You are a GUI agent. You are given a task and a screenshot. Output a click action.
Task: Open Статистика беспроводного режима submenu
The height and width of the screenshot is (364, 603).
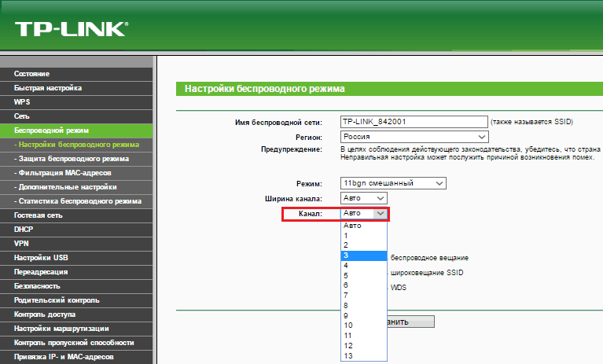[x=76, y=201]
